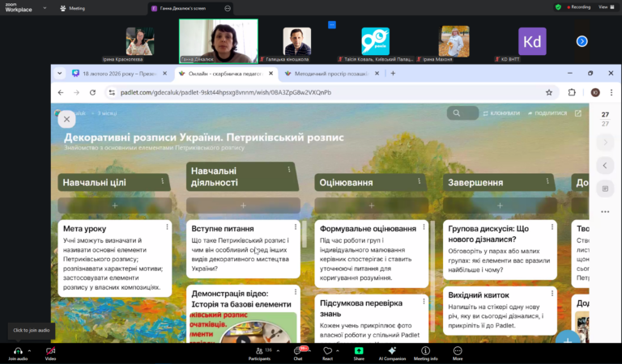Open Zoom Workplace dropdown arrow

45,8
